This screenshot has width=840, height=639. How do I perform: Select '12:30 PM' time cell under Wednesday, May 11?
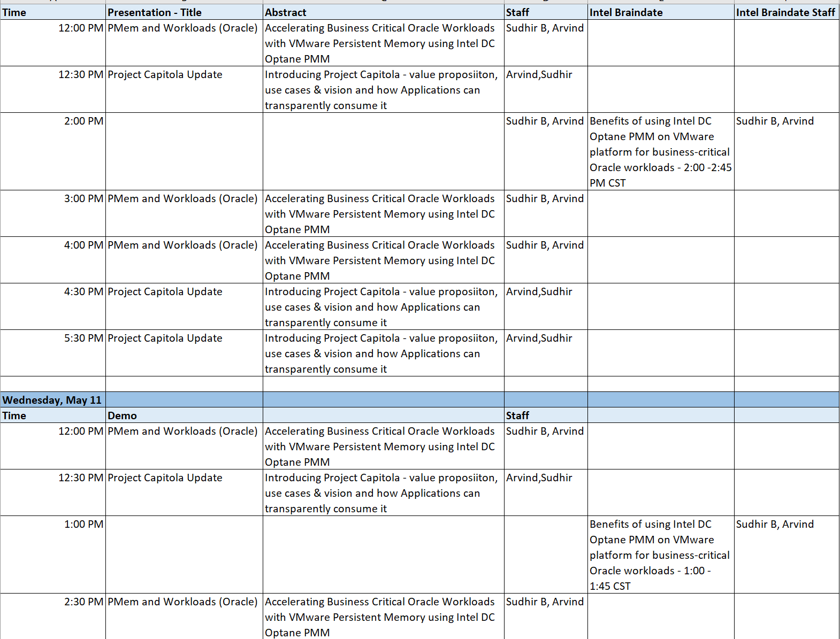tap(53, 492)
